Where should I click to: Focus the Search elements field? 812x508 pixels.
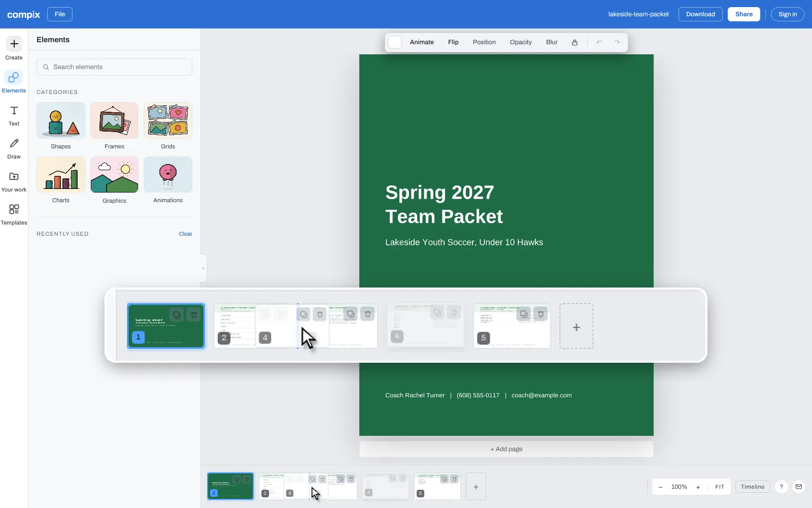114,67
